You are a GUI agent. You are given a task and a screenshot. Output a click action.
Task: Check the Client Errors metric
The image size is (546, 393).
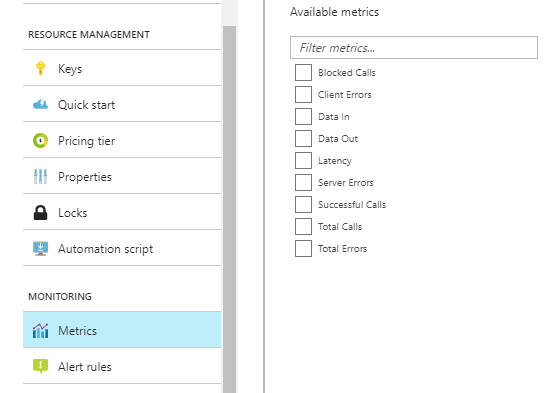(x=303, y=94)
